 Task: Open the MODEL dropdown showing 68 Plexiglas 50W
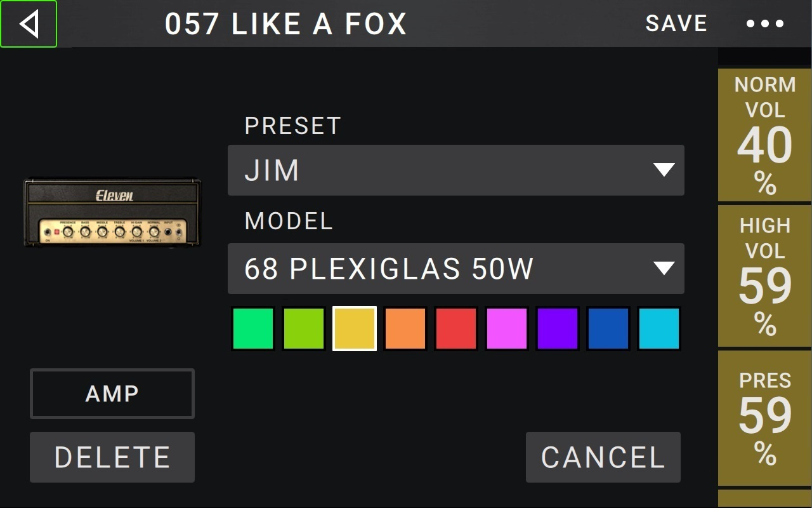[x=455, y=269]
